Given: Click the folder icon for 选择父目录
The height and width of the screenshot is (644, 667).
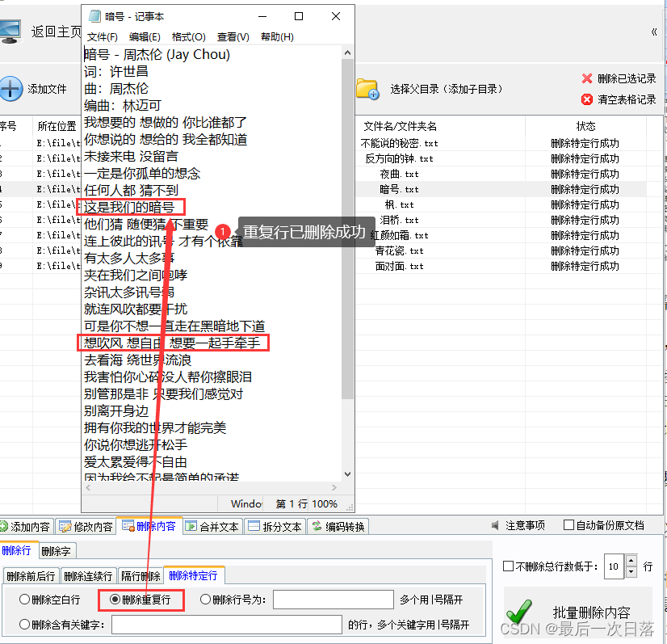Looking at the screenshot, I should 367,89.
